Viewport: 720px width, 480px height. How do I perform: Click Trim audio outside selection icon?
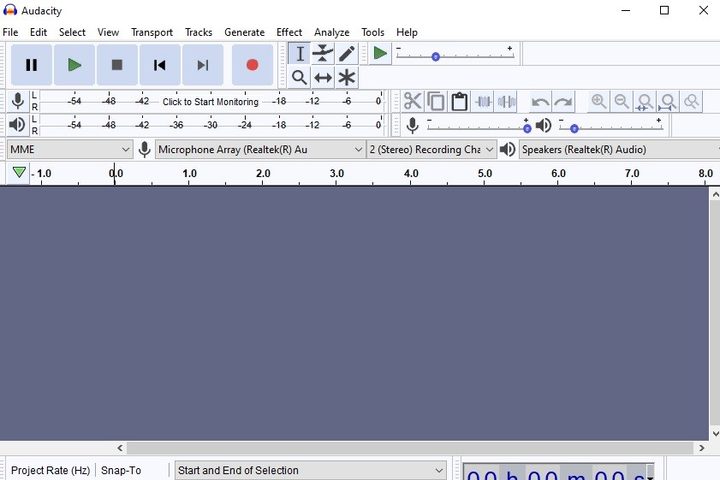click(483, 101)
